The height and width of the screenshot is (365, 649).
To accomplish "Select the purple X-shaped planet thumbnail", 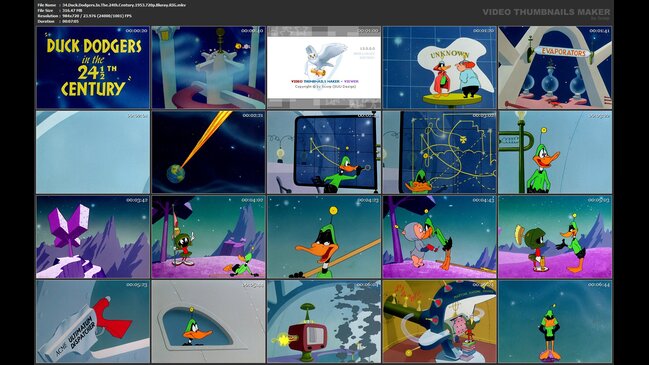I will click(x=93, y=237).
